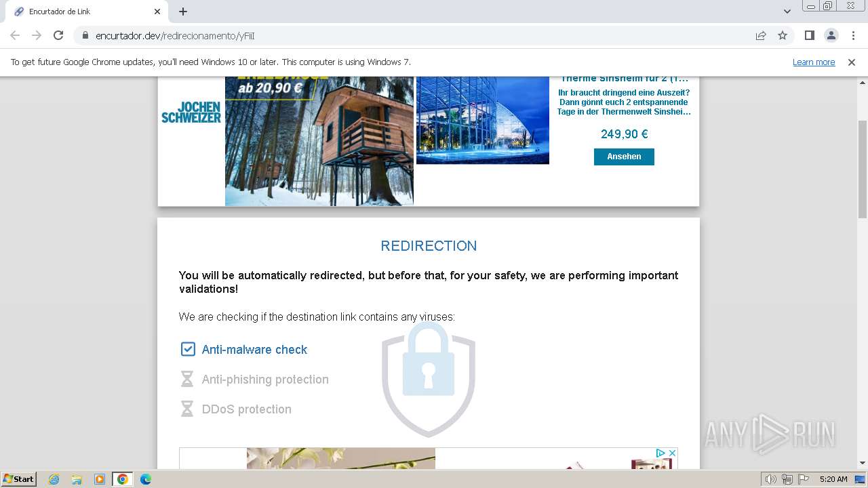Click the Chrome taskbar icon
Viewport: 868px width, 488px height.
(123, 479)
